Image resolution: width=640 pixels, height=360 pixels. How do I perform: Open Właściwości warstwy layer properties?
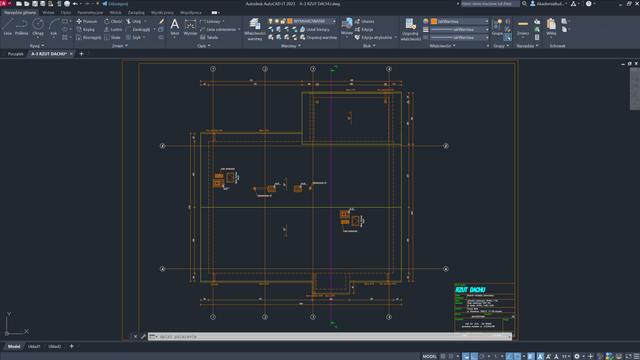pos(255,29)
